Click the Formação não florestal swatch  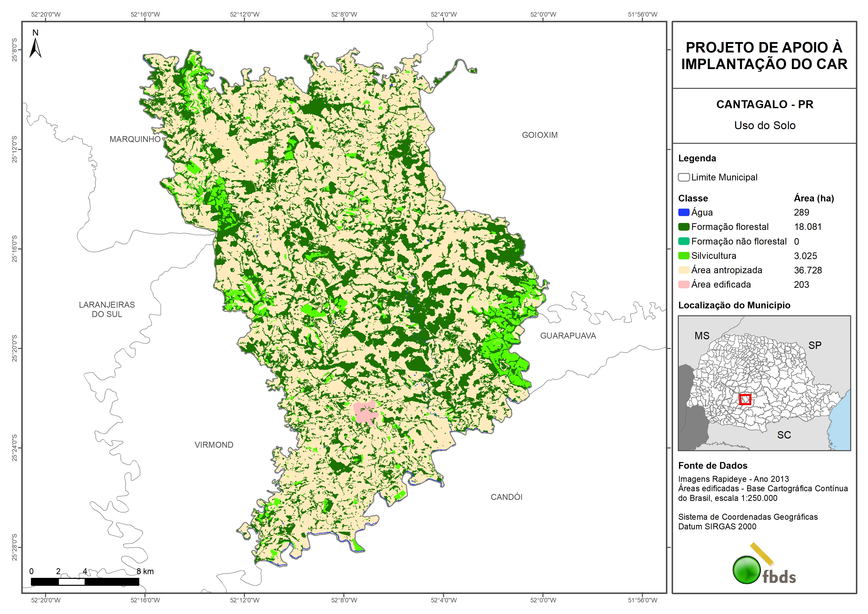click(x=683, y=241)
